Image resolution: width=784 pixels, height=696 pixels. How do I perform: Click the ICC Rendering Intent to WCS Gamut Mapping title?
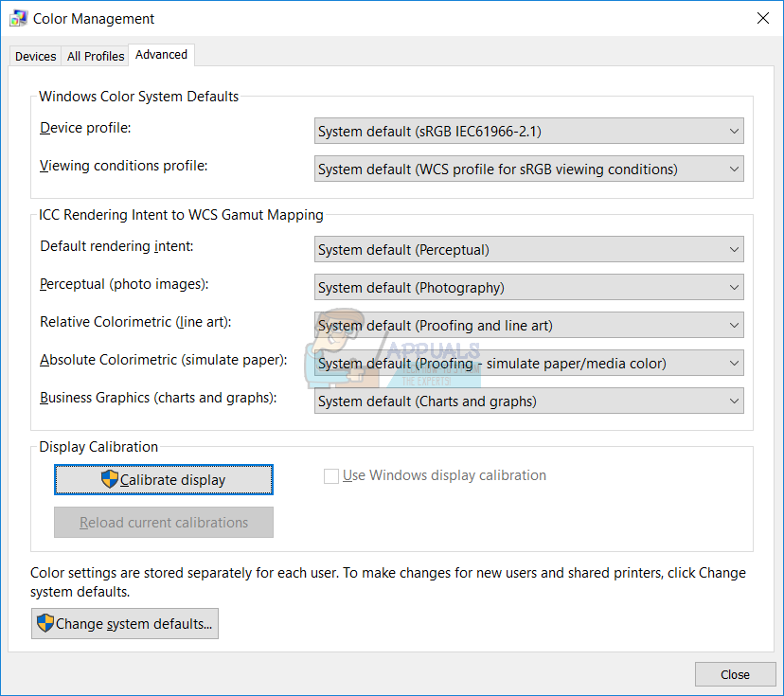tap(181, 215)
